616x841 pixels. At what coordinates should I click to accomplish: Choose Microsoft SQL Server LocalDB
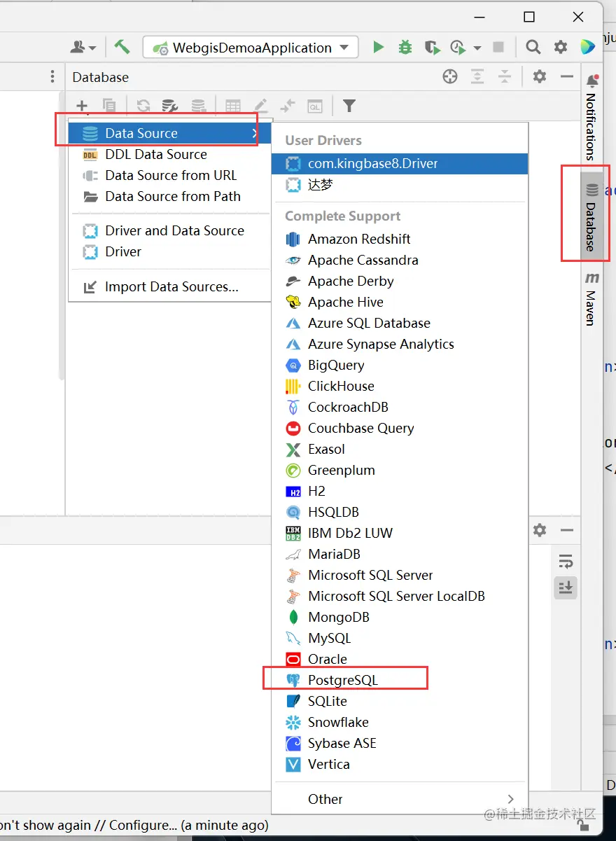400,596
